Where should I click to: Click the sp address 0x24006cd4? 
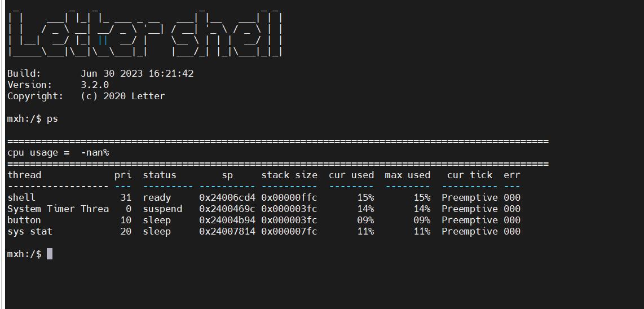[x=227, y=197]
